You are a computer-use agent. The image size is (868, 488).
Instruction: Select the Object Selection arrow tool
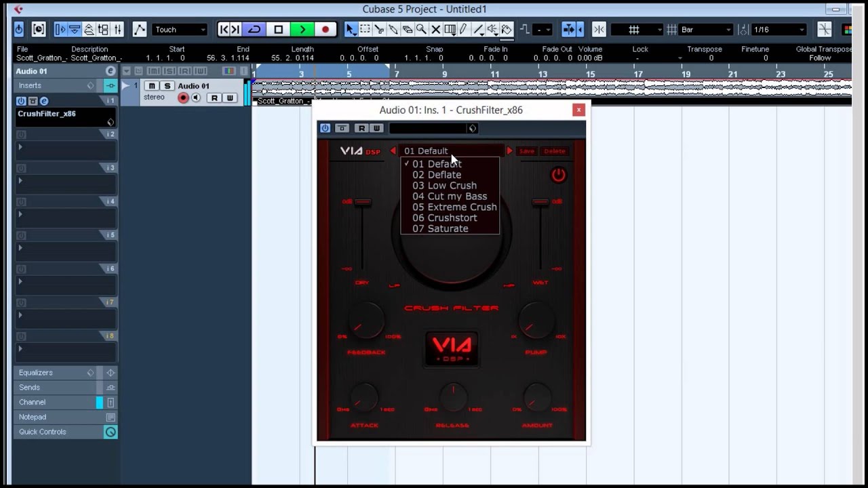point(350,30)
